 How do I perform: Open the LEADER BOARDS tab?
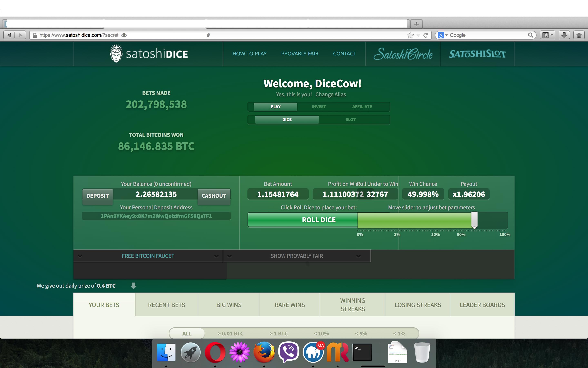pyautogui.click(x=482, y=305)
